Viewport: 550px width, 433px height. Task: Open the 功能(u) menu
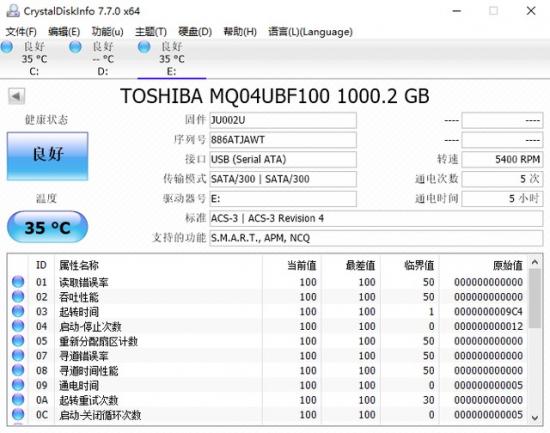pyautogui.click(x=107, y=32)
